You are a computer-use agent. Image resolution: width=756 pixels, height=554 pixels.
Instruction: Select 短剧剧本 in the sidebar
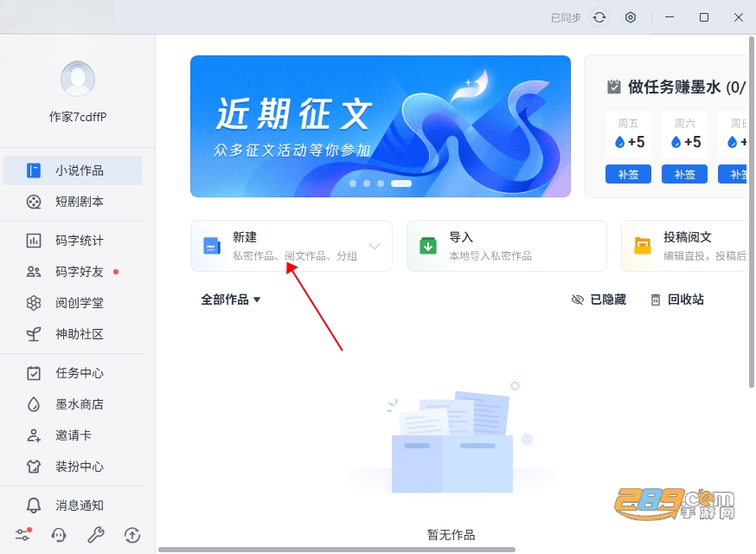[x=73, y=202]
